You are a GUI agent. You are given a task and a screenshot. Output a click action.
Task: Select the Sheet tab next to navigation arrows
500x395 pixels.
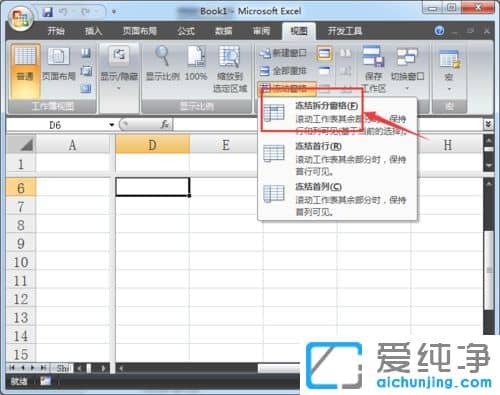point(62,368)
